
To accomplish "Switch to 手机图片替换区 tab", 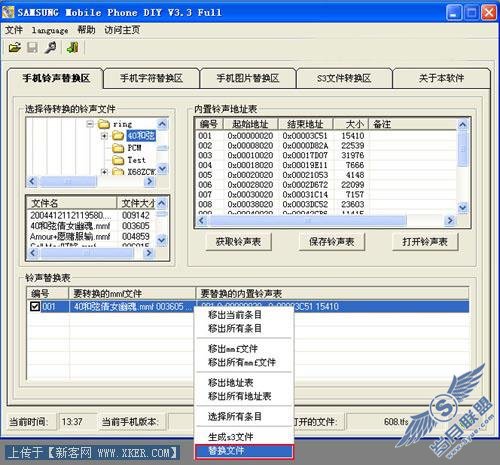I will tap(248, 79).
